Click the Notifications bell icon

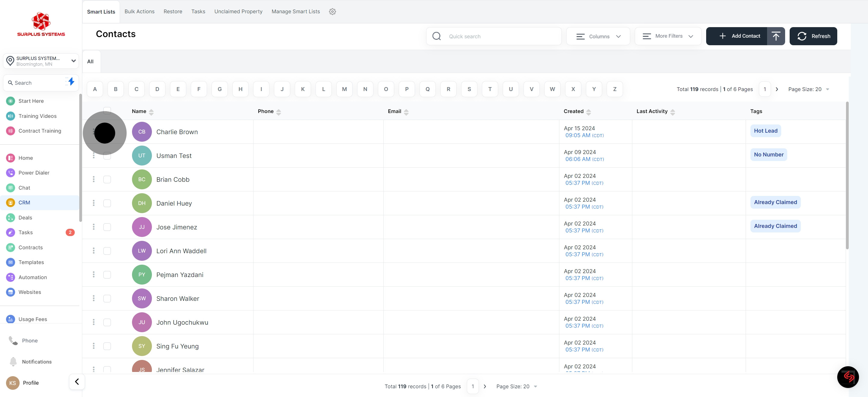13,361
